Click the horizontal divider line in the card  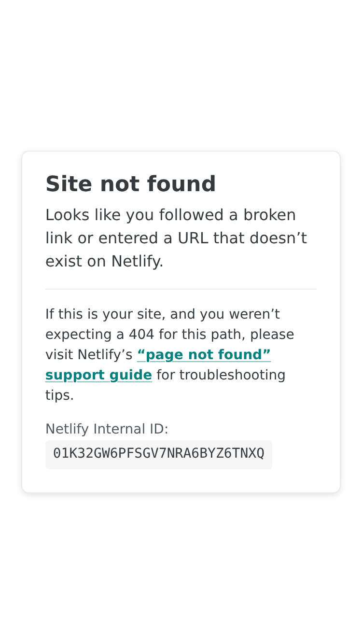[x=181, y=289]
